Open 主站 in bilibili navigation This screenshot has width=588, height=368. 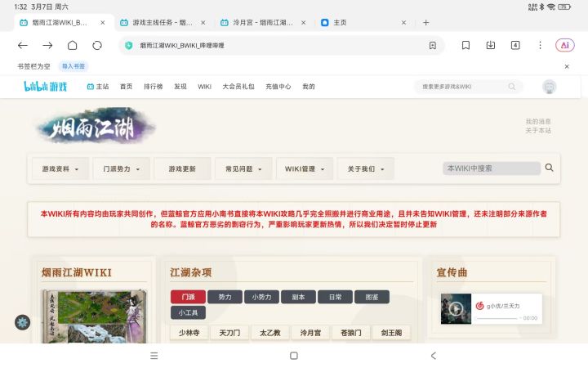pyautogui.click(x=98, y=87)
